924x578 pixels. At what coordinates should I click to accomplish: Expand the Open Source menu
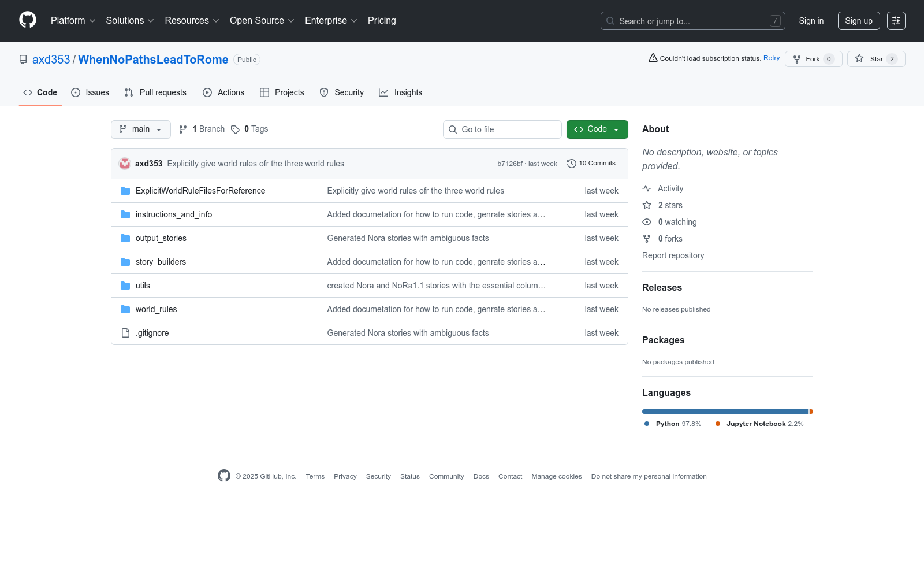click(x=262, y=21)
